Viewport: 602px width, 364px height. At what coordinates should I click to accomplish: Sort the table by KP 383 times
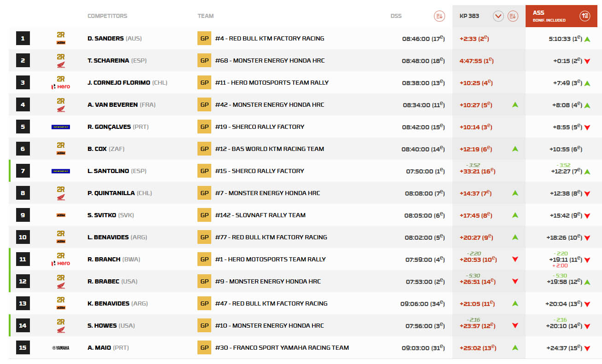[x=513, y=16]
